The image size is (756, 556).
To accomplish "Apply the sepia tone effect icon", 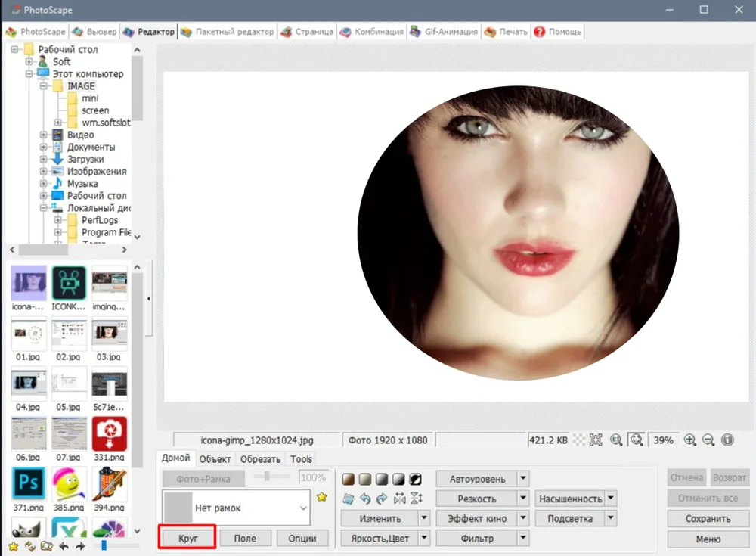I will pyautogui.click(x=348, y=479).
